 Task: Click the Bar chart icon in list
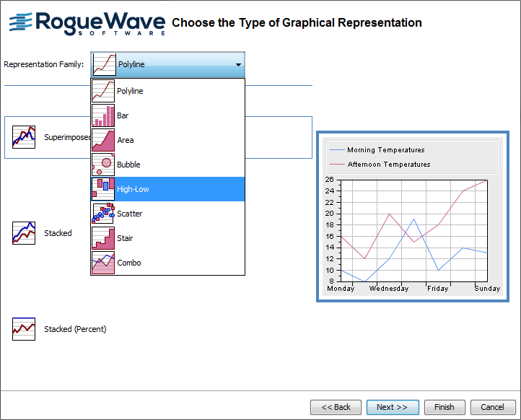[103, 116]
